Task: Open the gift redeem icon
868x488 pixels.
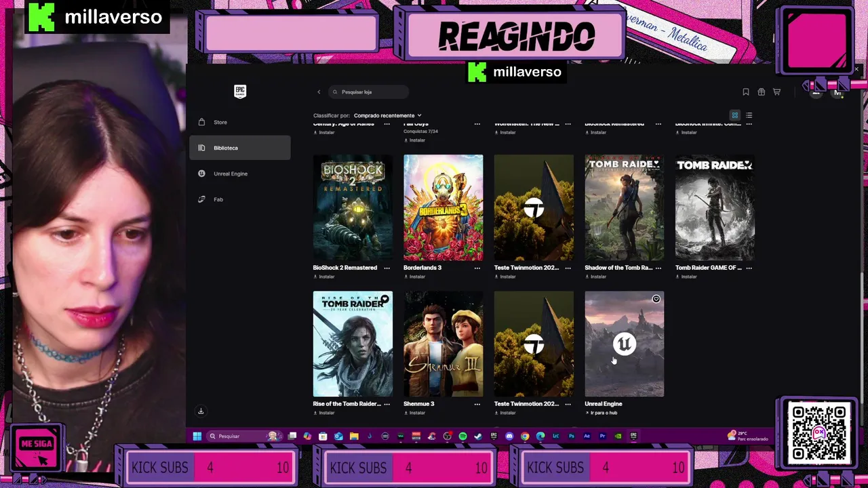Action: click(762, 92)
